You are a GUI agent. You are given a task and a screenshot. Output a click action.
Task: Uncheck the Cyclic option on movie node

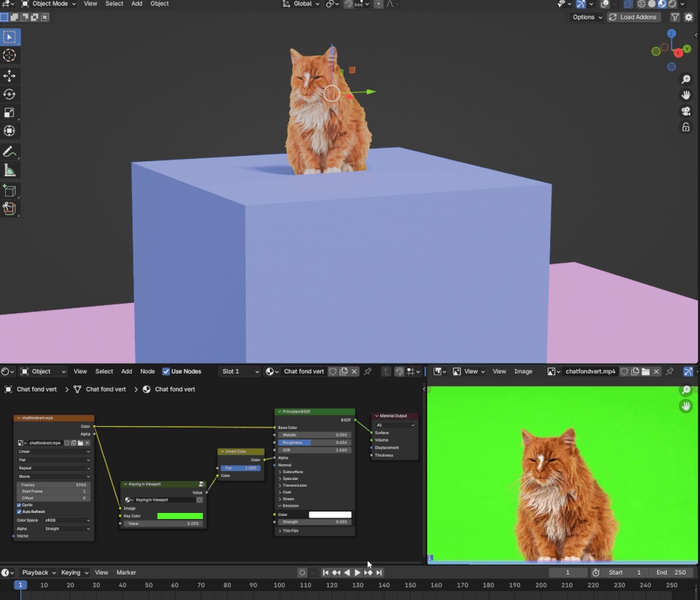coord(19,505)
